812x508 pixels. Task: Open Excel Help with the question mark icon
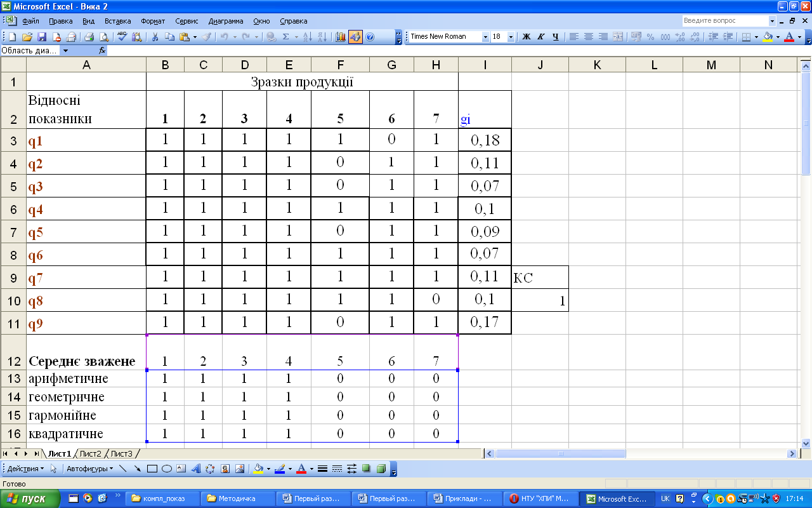pyautogui.click(x=370, y=37)
